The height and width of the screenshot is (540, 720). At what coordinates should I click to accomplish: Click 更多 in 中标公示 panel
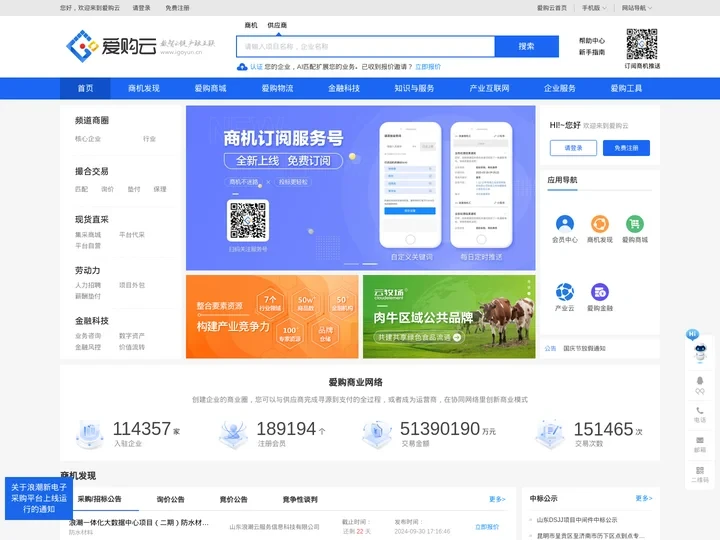644,498
